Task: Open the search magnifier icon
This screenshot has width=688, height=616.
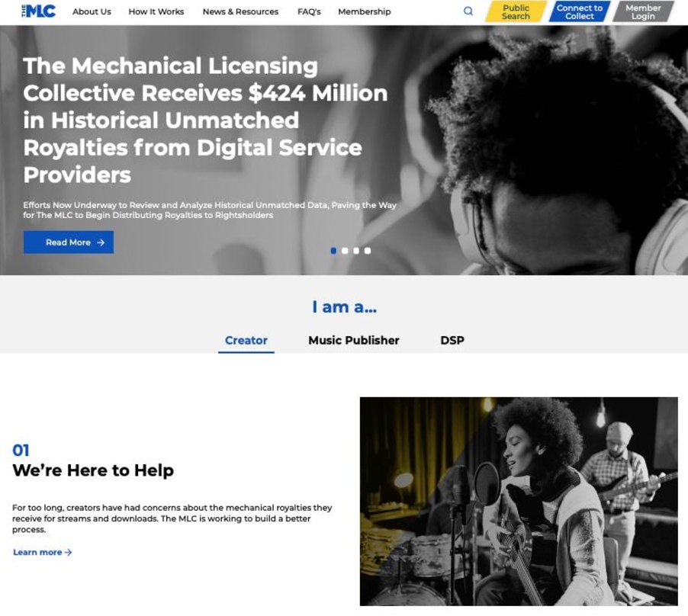Action: 468,11
